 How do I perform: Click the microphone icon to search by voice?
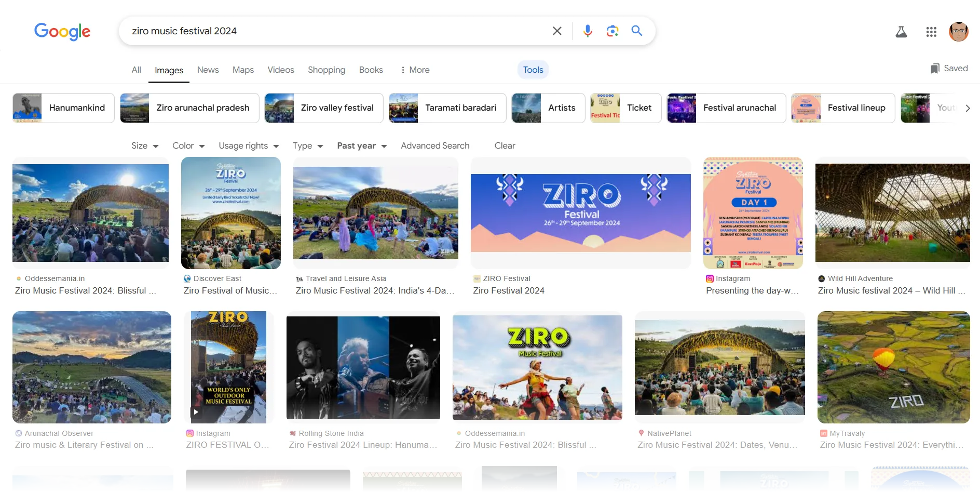point(587,31)
